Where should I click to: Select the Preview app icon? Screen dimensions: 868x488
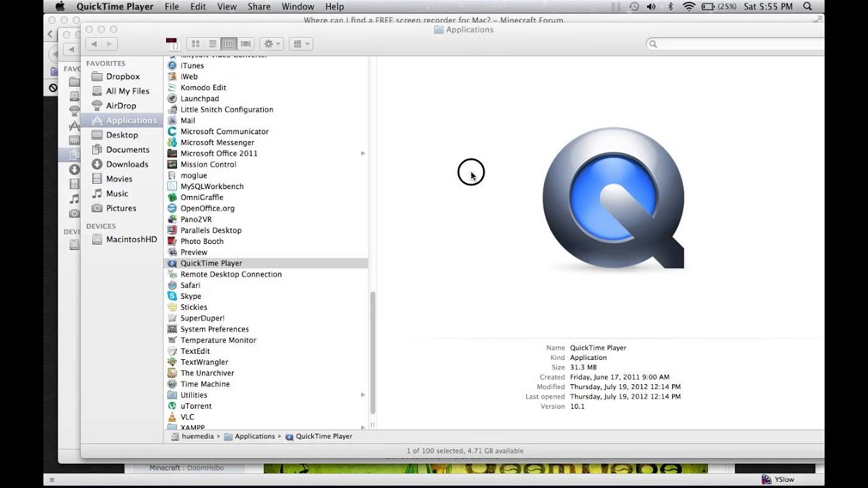point(172,252)
